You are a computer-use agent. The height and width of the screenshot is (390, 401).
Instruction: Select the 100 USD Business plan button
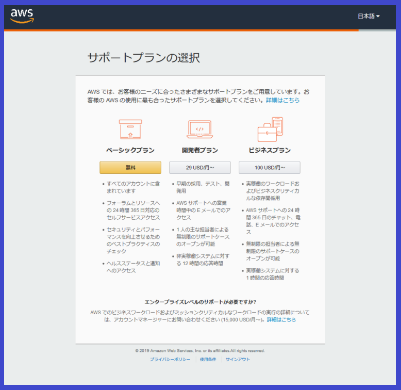point(270,168)
